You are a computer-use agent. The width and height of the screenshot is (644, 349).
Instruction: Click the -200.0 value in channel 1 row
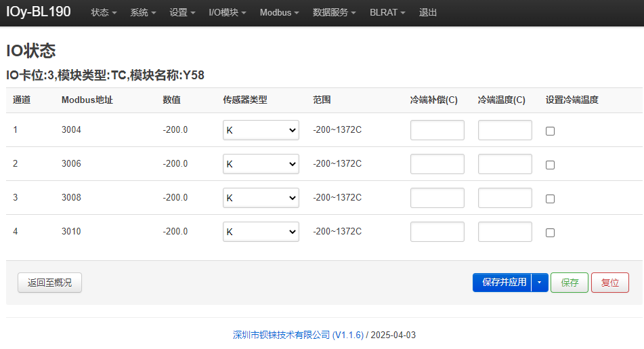[x=175, y=130]
